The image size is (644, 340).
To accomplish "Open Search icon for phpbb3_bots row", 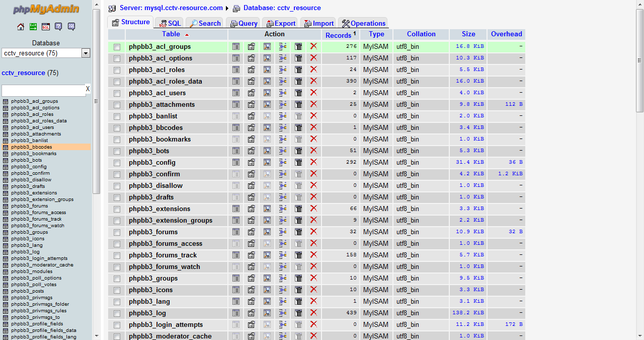I will click(x=267, y=151).
